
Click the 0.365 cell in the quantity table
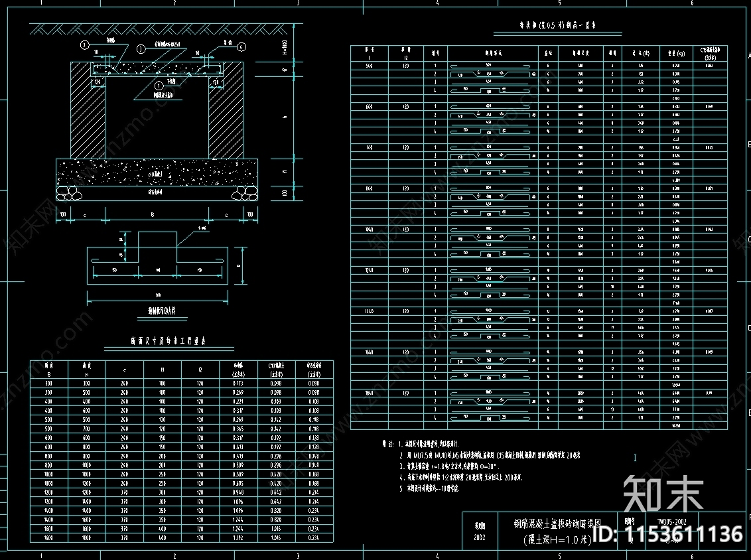click(x=238, y=429)
